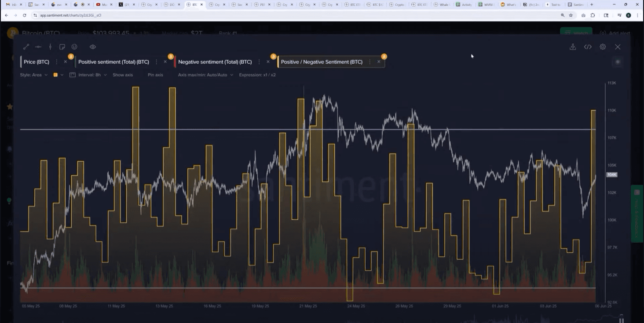Select the vertical line drawing tool
644x323 pixels.
[50, 47]
